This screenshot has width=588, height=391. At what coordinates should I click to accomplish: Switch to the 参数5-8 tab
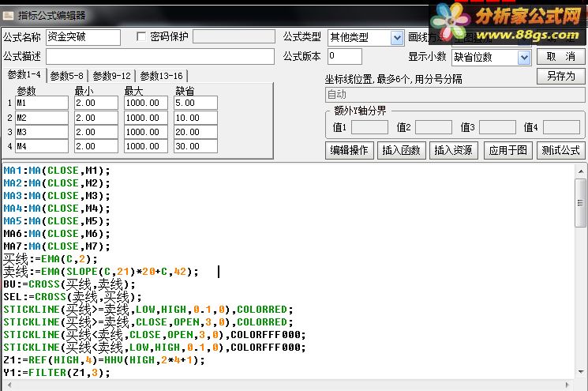[x=67, y=76]
